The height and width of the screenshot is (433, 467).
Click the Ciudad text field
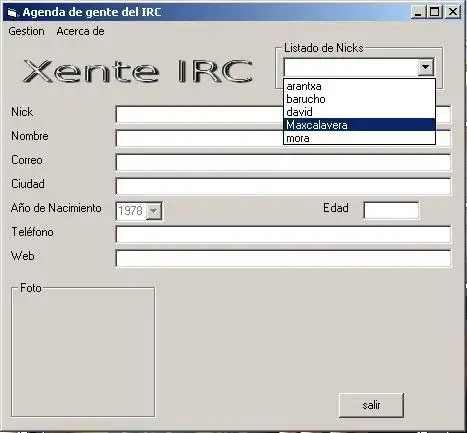(x=283, y=186)
